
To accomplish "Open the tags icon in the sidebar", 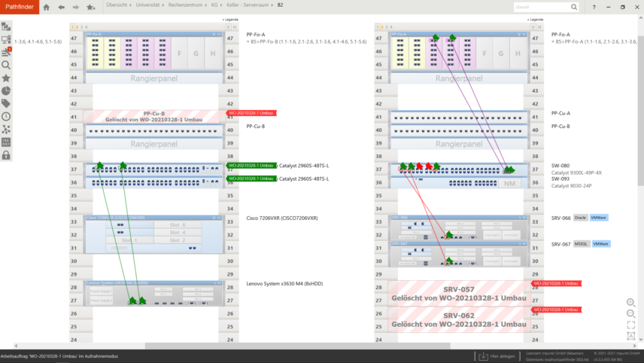I will 6,103.
